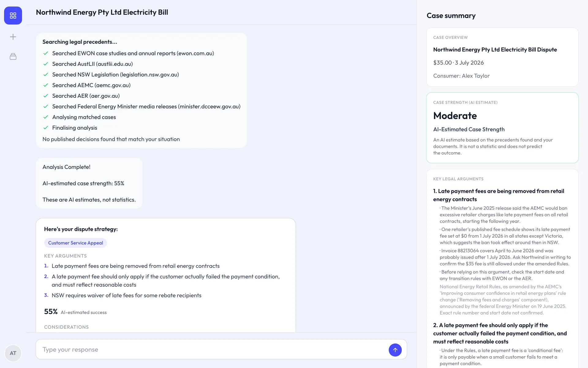Click the checkmark beside Searched EWON case studies

pyautogui.click(x=46, y=53)
